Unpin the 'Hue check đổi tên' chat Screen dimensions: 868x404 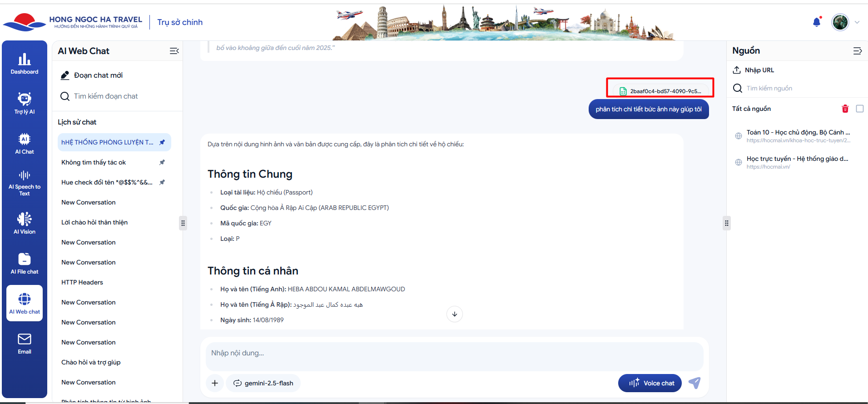point(162,182)
